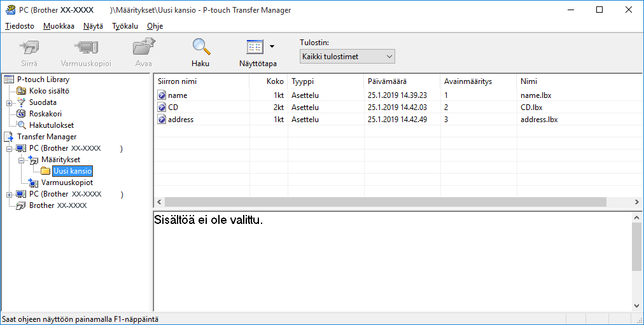Click the layout icon beside CD

point(162,107)
